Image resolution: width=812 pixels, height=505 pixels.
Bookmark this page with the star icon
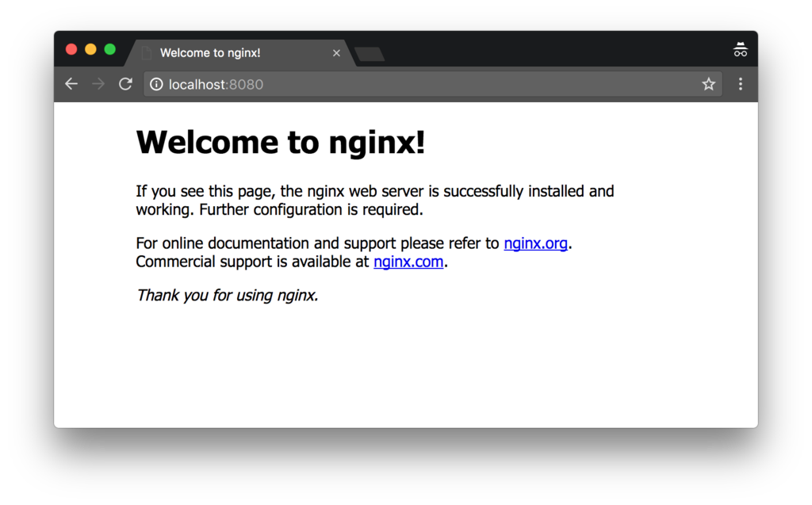tap(708, 84)
